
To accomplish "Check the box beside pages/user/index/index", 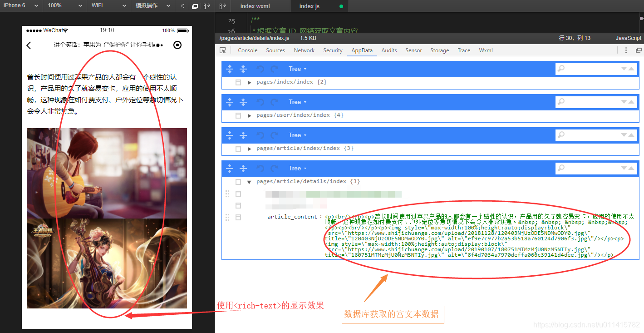I will (x=238, y=116).
